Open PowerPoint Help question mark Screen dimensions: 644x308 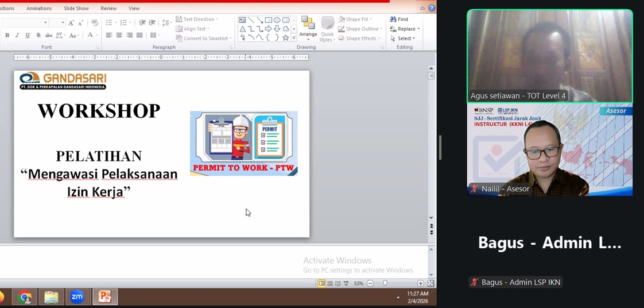pyautogui.click(x=432, y=8)
